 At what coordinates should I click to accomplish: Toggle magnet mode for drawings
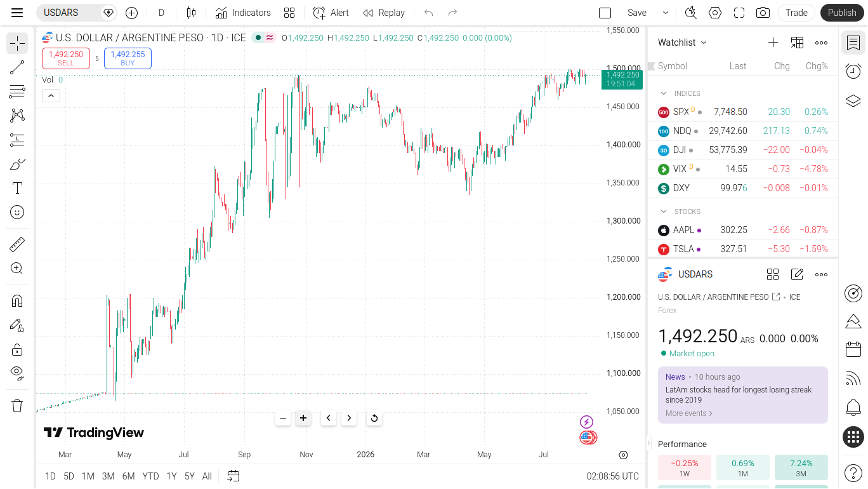click(17, 301)
